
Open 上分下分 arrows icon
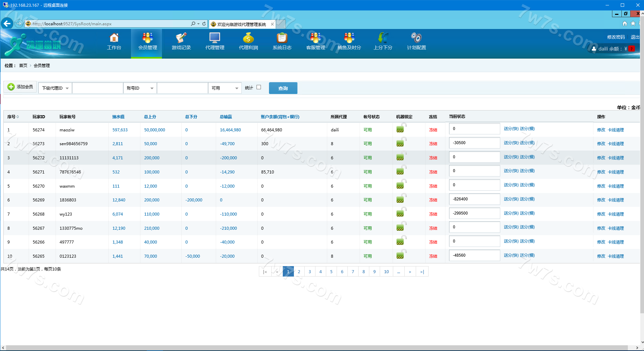pos(383,38)
